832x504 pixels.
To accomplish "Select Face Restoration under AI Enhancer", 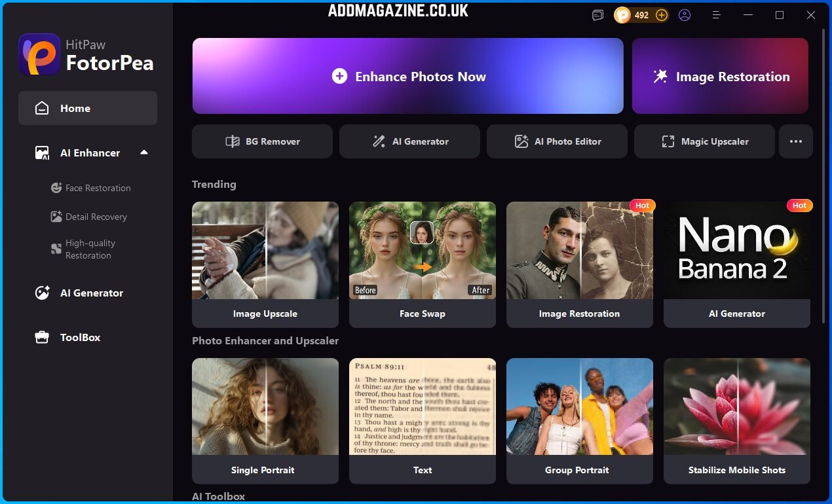I will tap(98, 188).
